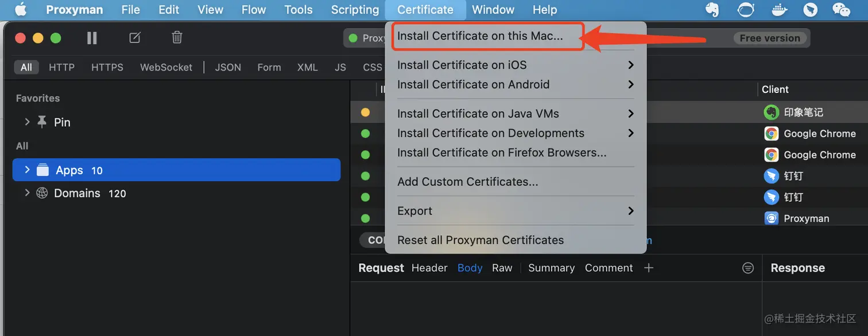Clear the session with the trash icon
Viewport: 868px width, 336px height.
[x=177, y=38]
